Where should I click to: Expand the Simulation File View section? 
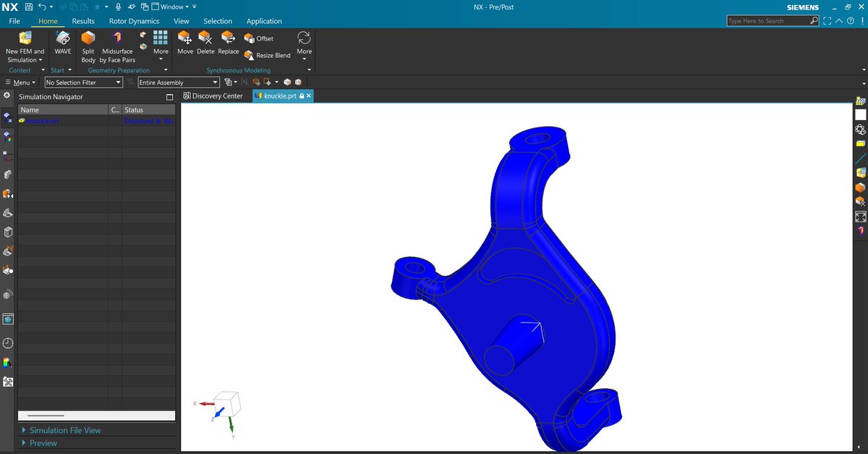(x=65, y=430)
